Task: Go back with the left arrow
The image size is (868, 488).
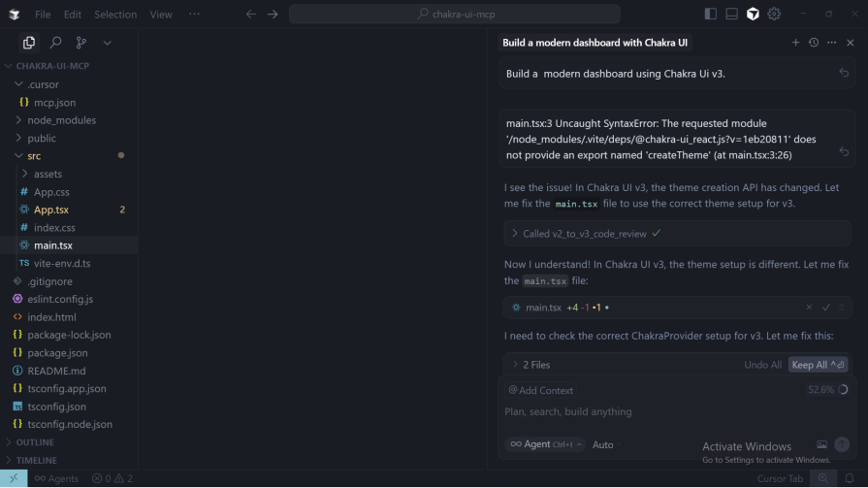Action: coord(251,15)
